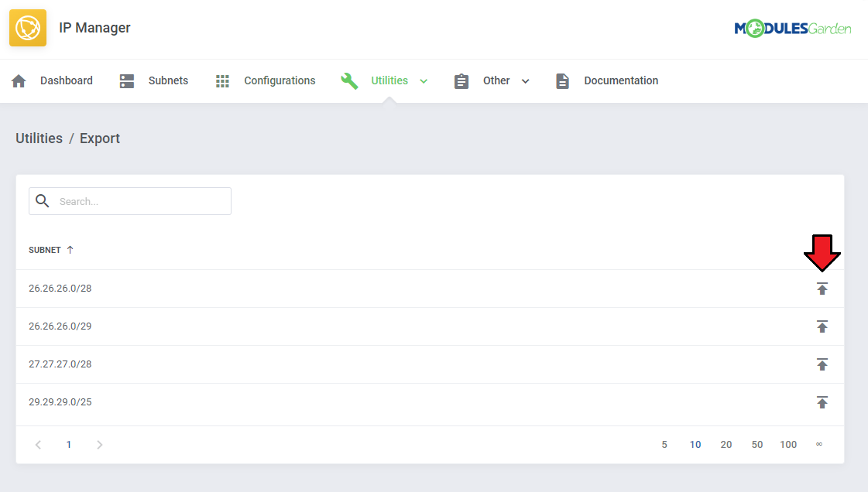The image size is (868, 492).
Task: Sort by the SUBNET column header
Action: point(45,250)
